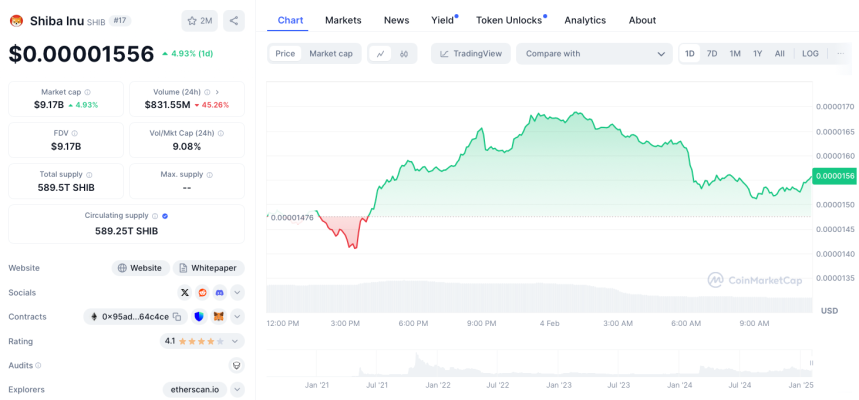Open the Website link button

(x=141, y=268)
